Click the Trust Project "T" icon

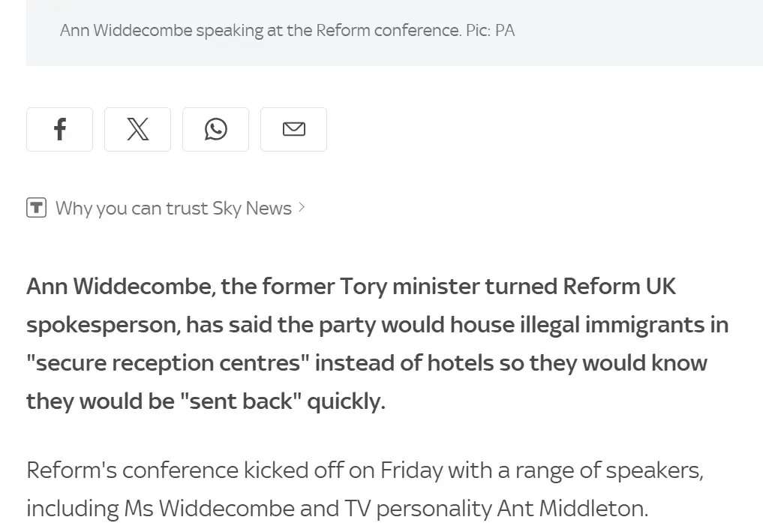(37, 208)
